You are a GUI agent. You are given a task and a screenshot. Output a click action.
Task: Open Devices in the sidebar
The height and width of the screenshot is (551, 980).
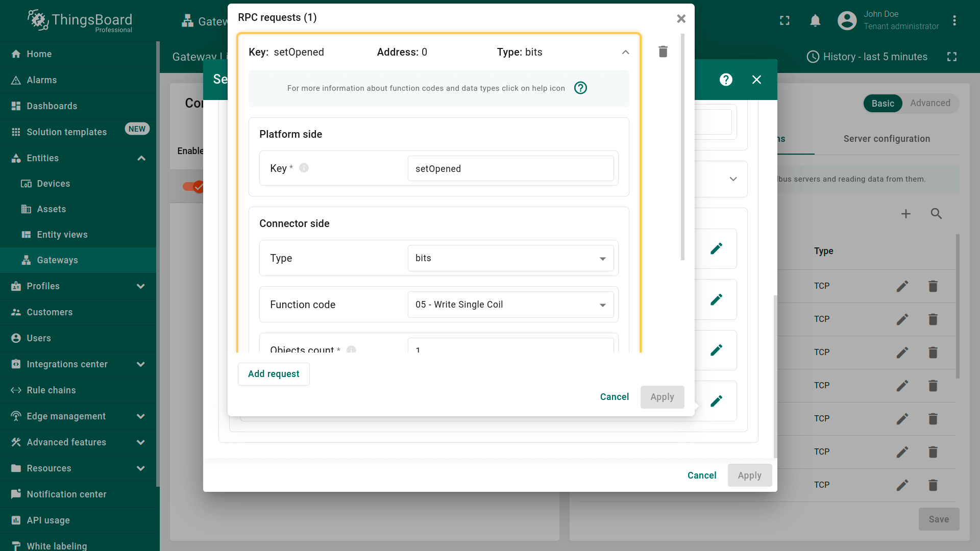[53, 184]
